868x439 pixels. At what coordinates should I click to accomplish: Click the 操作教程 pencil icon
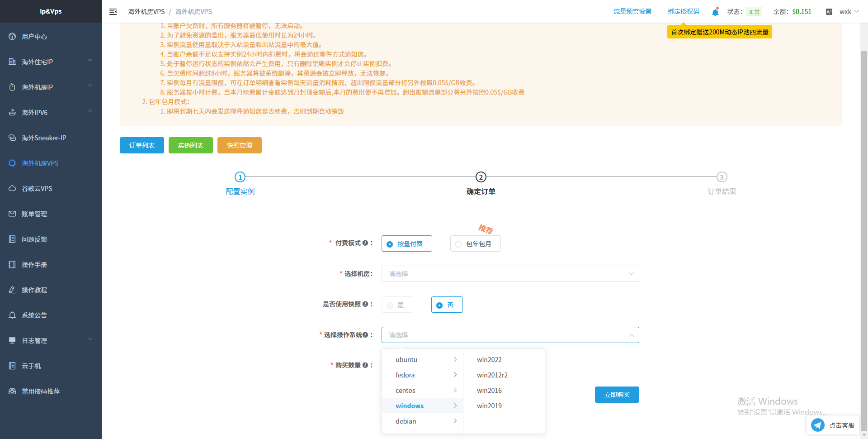click(12, 290)
